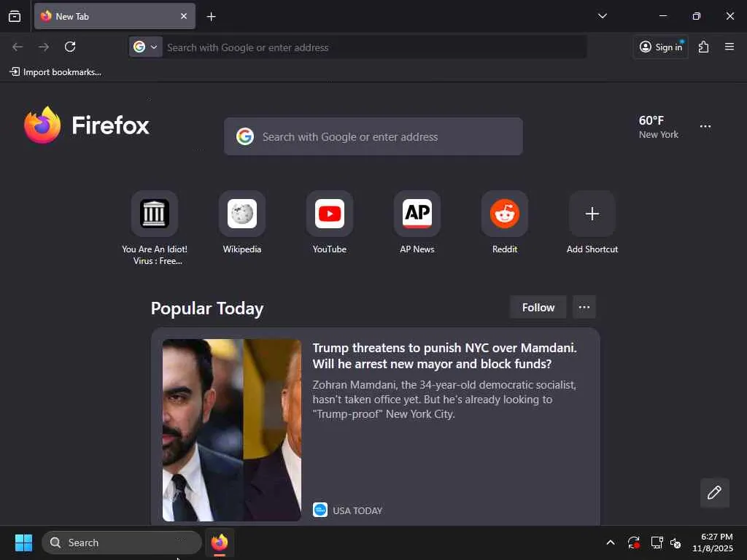Go back one page
Image resolution: width=747 pixels, height=560 pixels.
pos(18,47)
